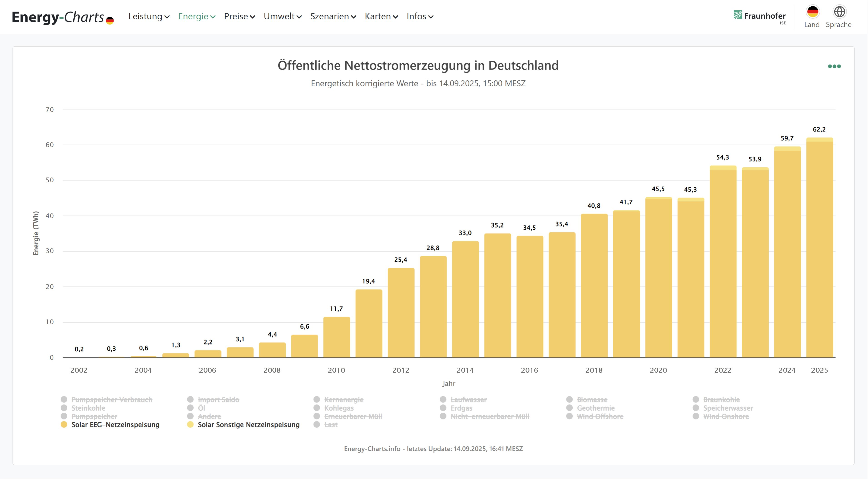Screen dimensions: 868x479
Task: Enable the Wind Onshore legend entry
Action: (726, 416)
